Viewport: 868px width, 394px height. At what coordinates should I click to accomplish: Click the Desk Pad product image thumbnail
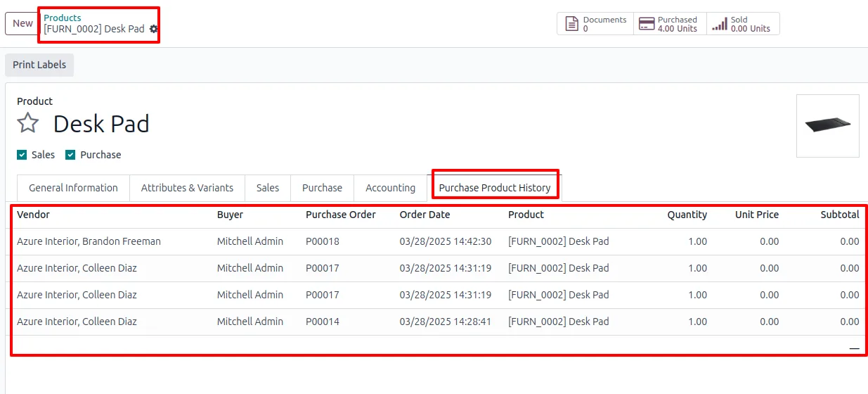point(827,126)
